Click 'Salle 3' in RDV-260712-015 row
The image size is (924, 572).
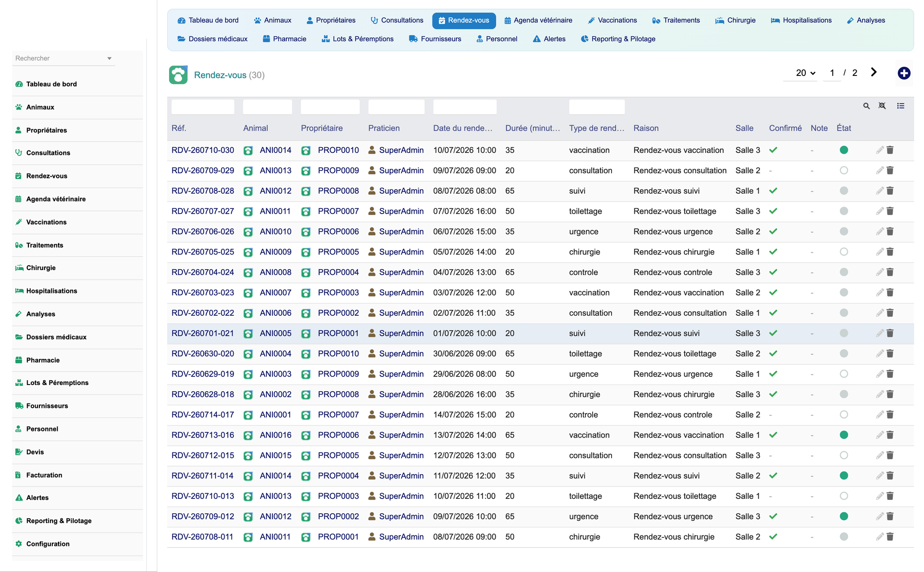[x=748, y=456]
